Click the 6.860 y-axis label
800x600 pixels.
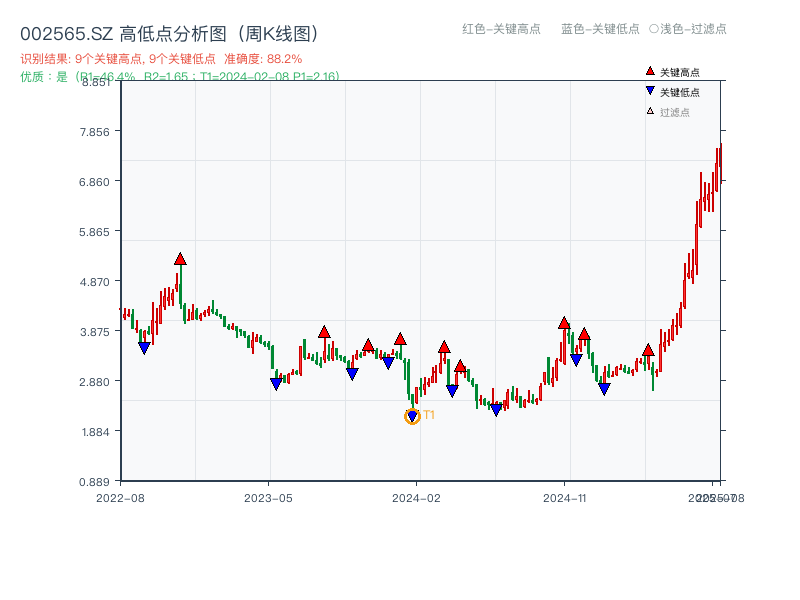click(94, 182)
